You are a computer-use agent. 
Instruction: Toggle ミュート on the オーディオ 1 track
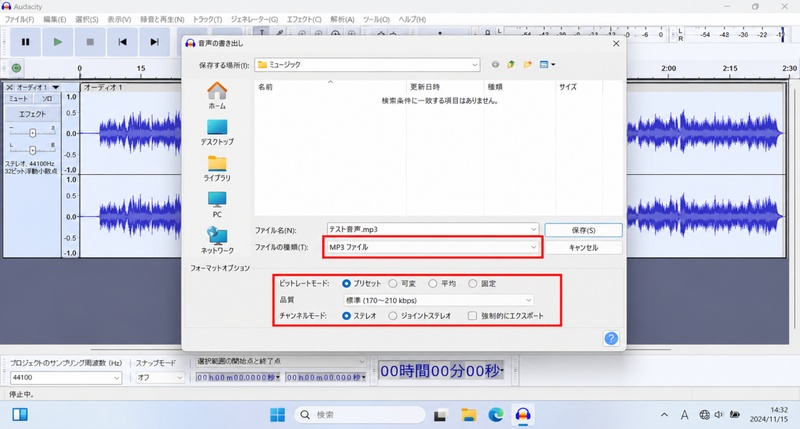coord(18,98)
